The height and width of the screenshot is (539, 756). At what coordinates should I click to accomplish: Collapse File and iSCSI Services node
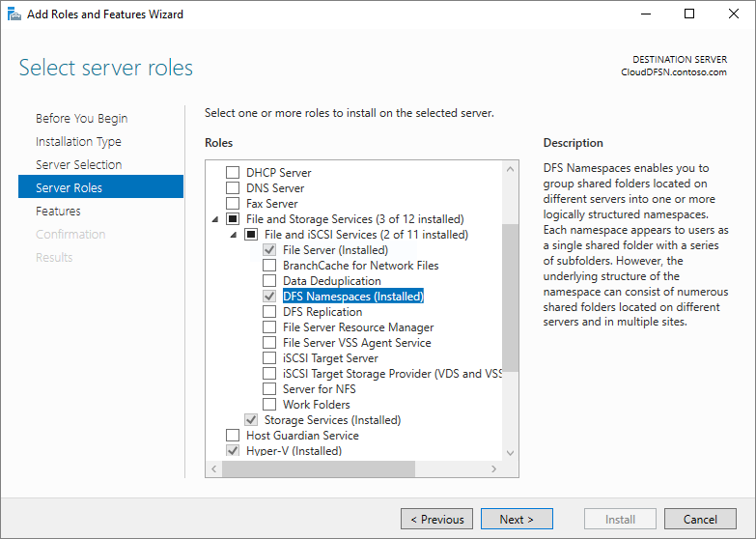(233, 236)
